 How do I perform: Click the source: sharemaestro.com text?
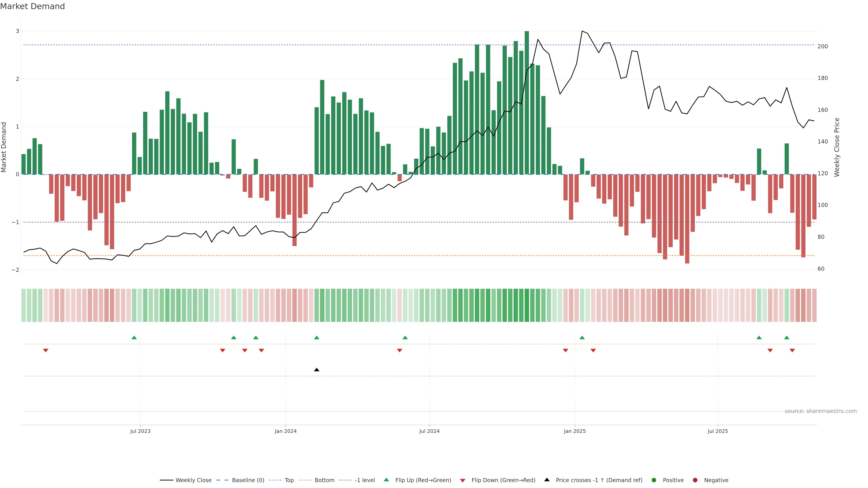821,411
